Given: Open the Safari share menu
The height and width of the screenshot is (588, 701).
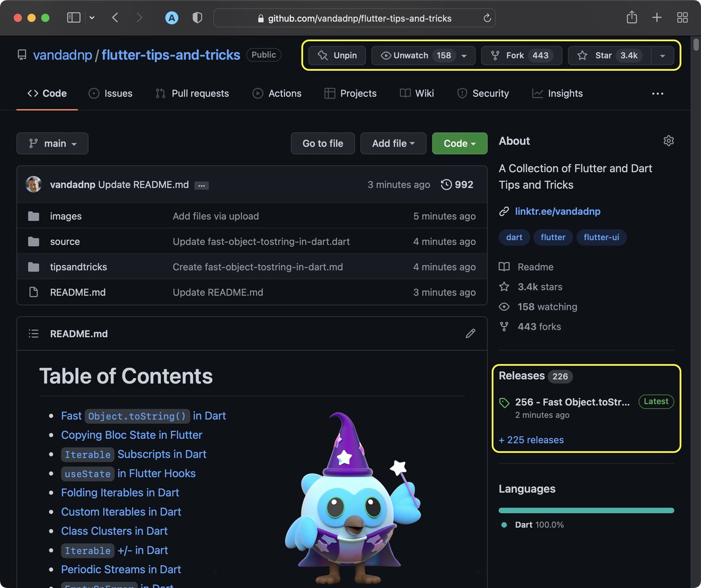Looking at the screenshot, I should tap(631, 18).
